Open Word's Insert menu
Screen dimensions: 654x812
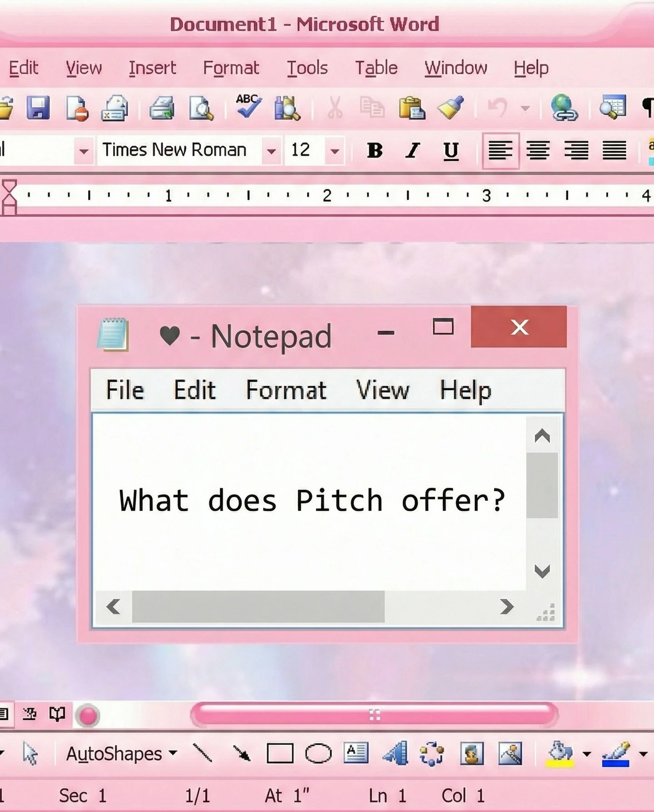point(152,68)
